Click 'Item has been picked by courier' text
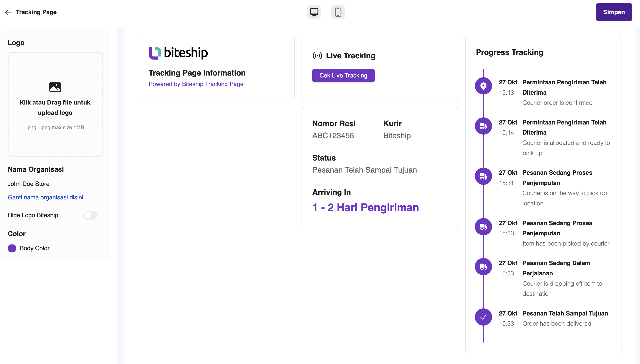This screenshot has width=640, height=364. (x=566, y=244)
